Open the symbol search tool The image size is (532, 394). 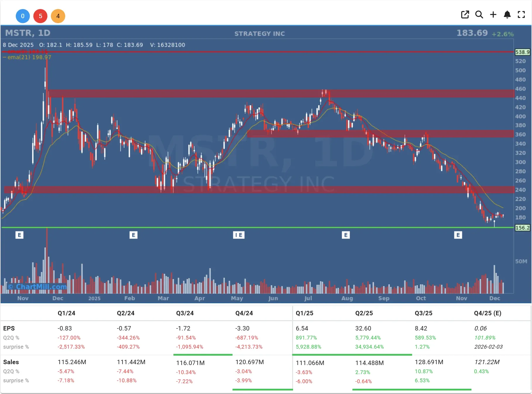479,14
